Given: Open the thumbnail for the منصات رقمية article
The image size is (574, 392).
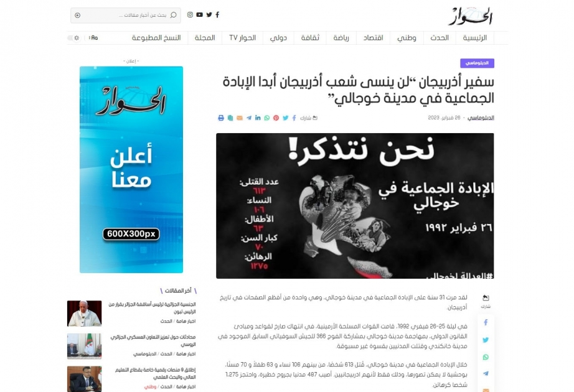Looking at the screenshot, I should 84,379.
